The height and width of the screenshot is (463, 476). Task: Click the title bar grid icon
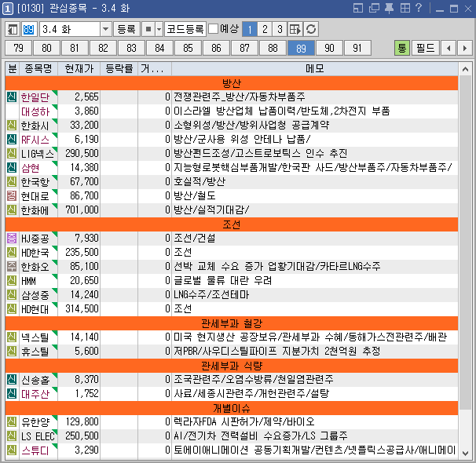pos(405,8)
